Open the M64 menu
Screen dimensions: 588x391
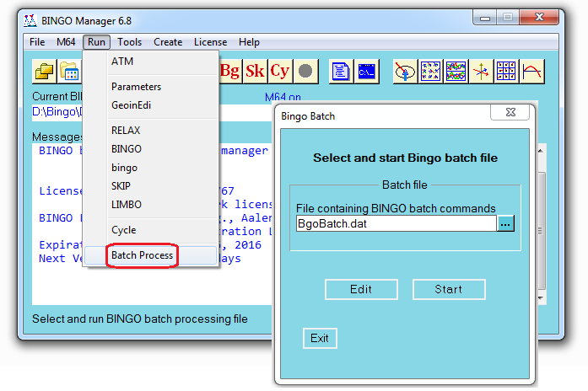tap(66, 42)
